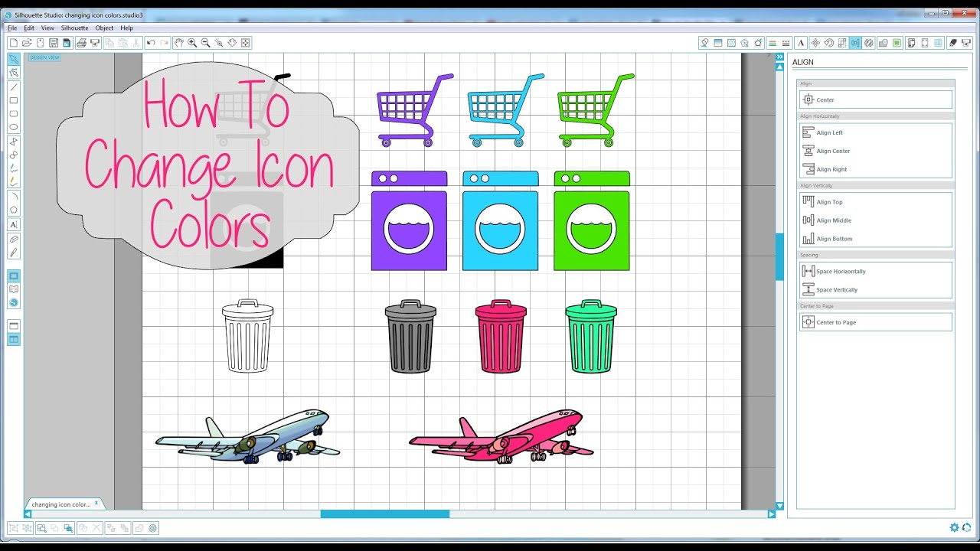Open the Text tool
Screen dimensions: 980x551
click(x=13, y=224)
